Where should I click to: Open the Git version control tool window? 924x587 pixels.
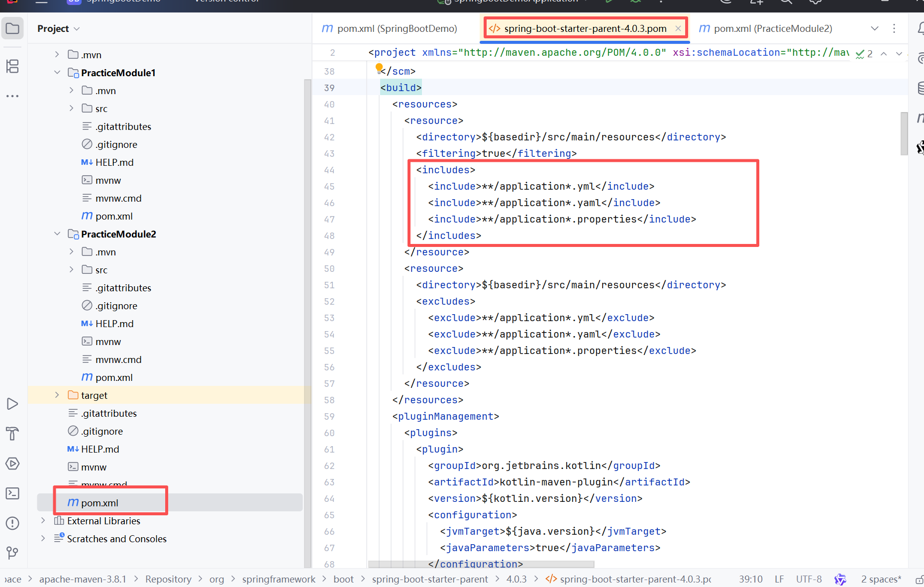click(12, 553)
